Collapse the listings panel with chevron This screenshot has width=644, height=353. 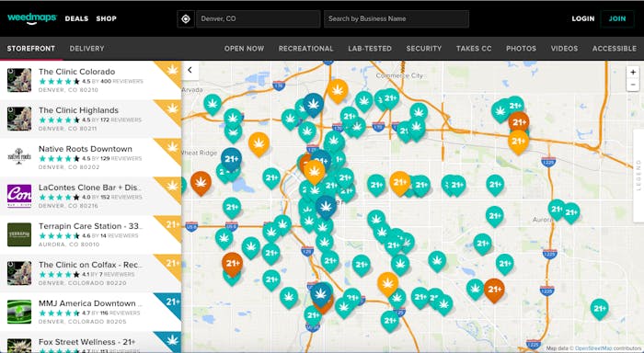click(190, 70)
